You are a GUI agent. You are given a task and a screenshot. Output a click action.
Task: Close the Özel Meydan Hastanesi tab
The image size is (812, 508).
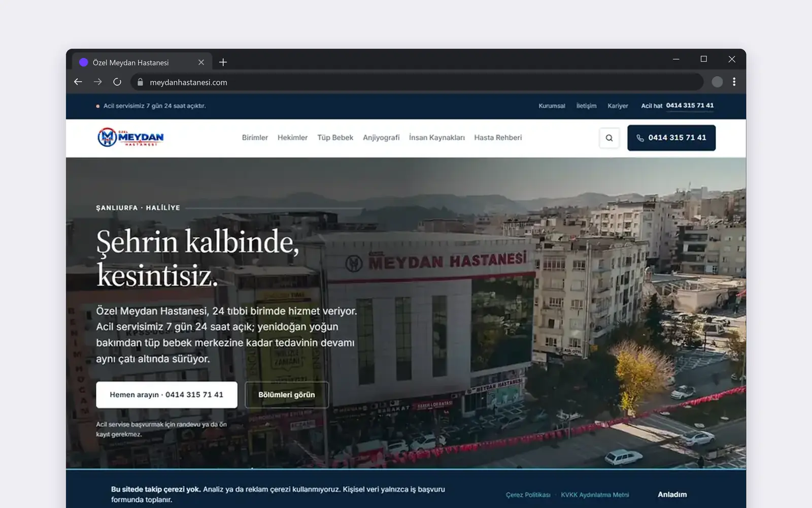tap(201, 62)
